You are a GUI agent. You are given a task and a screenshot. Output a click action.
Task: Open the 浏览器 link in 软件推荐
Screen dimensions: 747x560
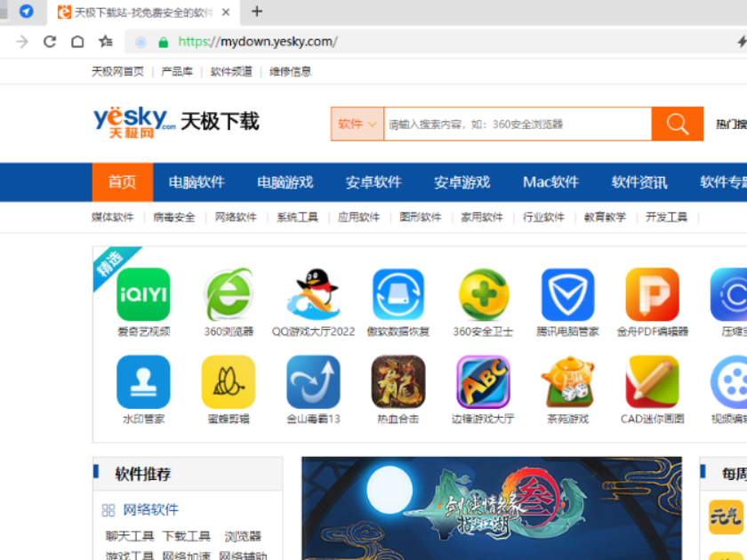click(243, 536)
